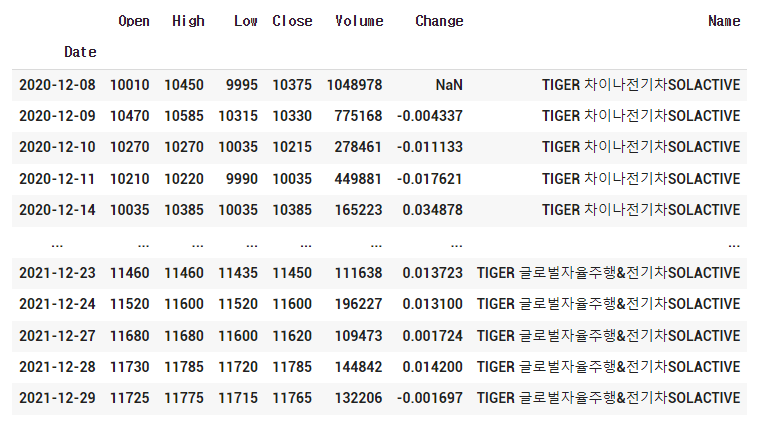
Task: Click Volume value 1048978
Action: tap(354, 85)
